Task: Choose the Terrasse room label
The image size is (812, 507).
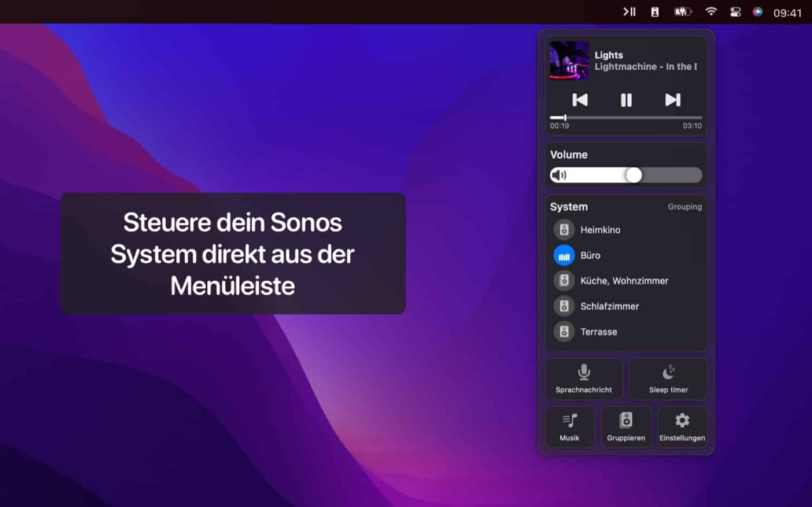Action: [599, 332]
